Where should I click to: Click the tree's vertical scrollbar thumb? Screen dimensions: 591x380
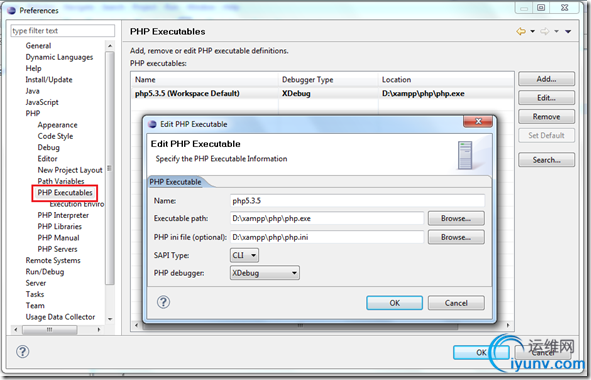pyautogui.click(x=110, y=168)
